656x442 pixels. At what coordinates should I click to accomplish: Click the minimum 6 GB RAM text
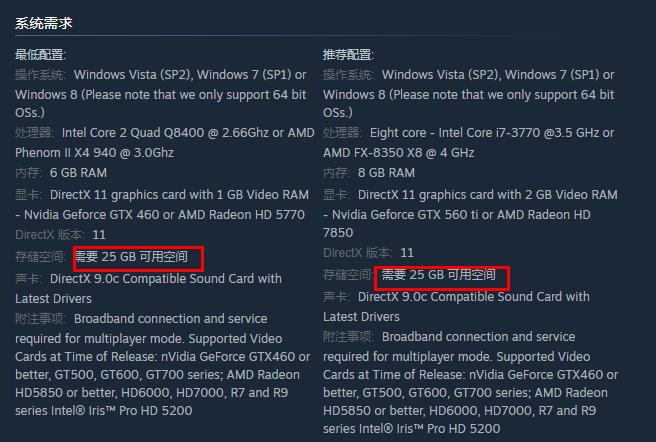pos(78,172)
